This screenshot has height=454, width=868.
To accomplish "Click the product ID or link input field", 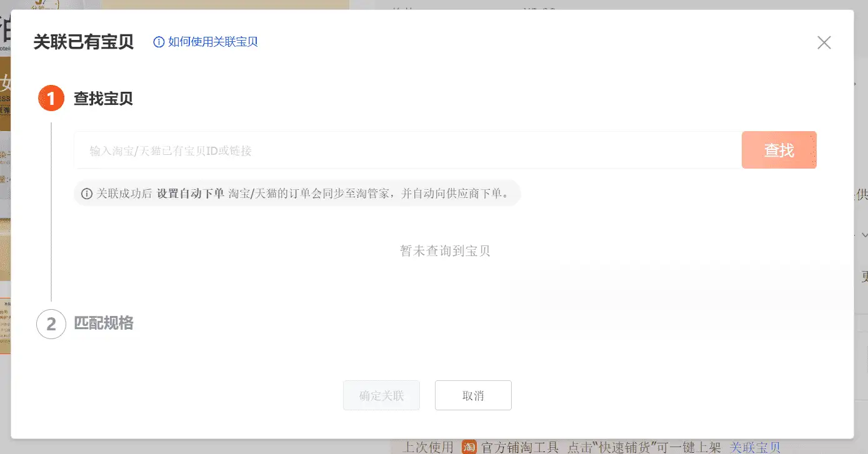I will 406,150.
